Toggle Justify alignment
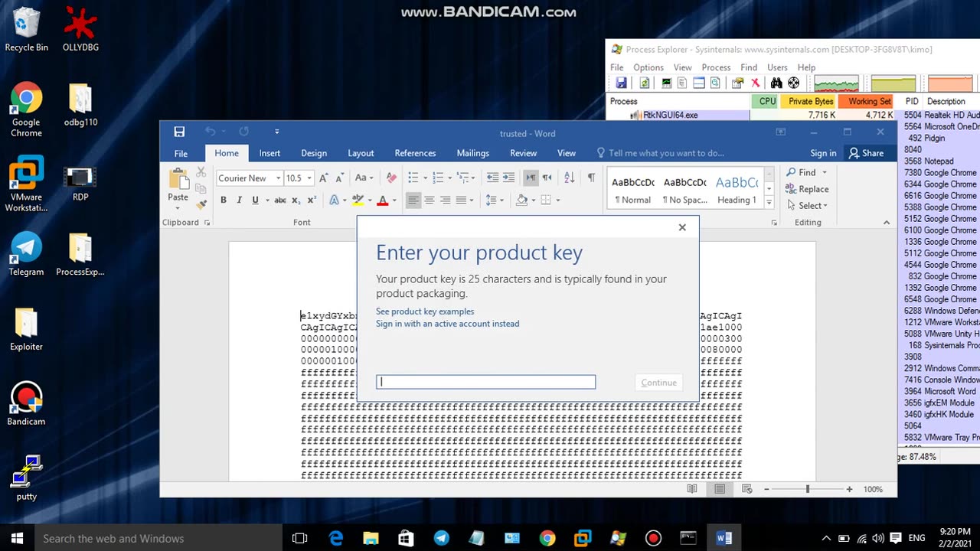Viewport: 980px width, 551px height. (x=461, y=200)
